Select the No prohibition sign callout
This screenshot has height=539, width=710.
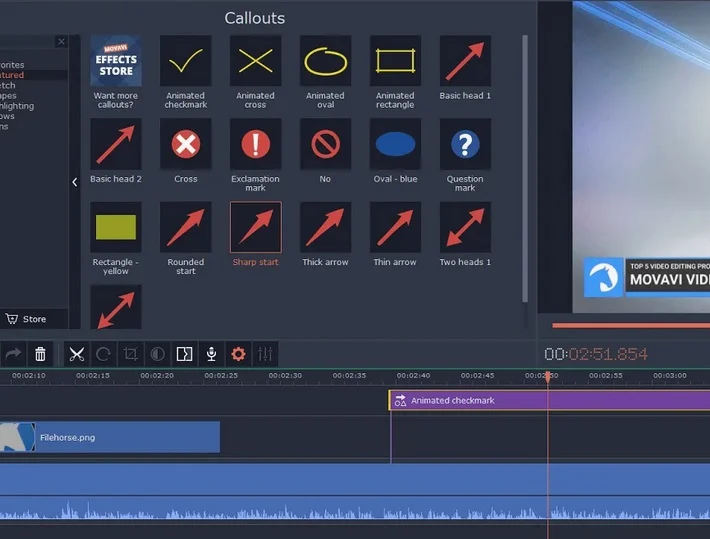(x=325, y=144)
